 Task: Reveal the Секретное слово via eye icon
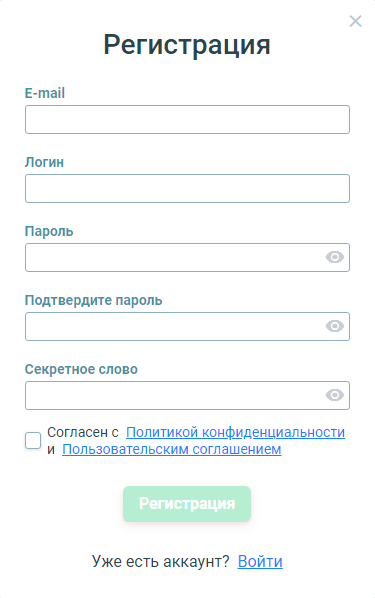click(x=335, y=395)
